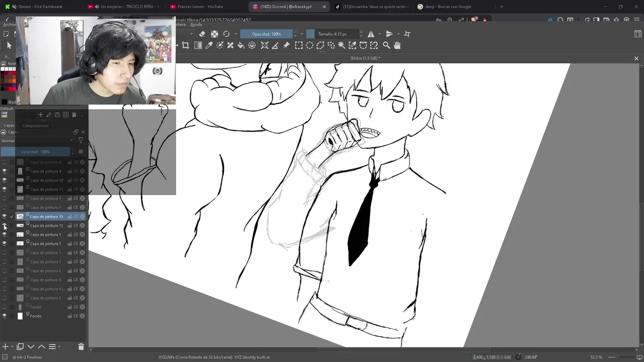Toggle the eraser mode icon
This screenshot has width=644, height=362.
(202, 34)
